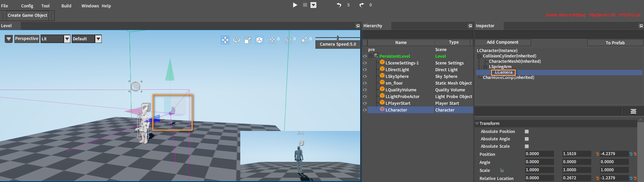Open the viewport options arrow menu
The height and width of the screenshot is (182, 644).
click(x=9, y=39)
